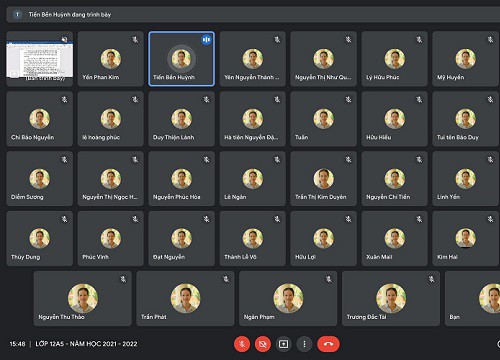500x360 pixels.
Task: Click the muted mic icon on Tuấn tile
Action: tap(348, 99)
